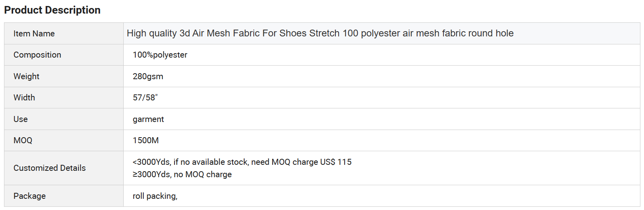Select the Customized Details label cell
Viewport: 644px width, 210px height.
(64, 168)
